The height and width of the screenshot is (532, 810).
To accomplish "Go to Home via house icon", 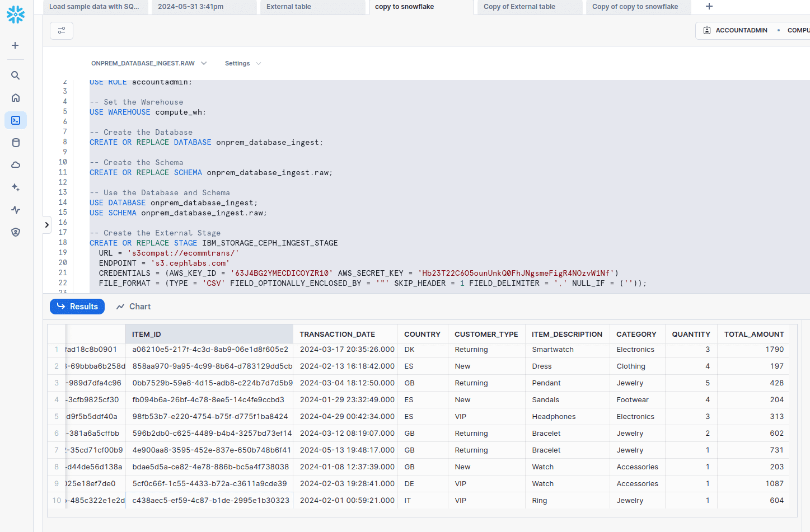I will [16, 98].
